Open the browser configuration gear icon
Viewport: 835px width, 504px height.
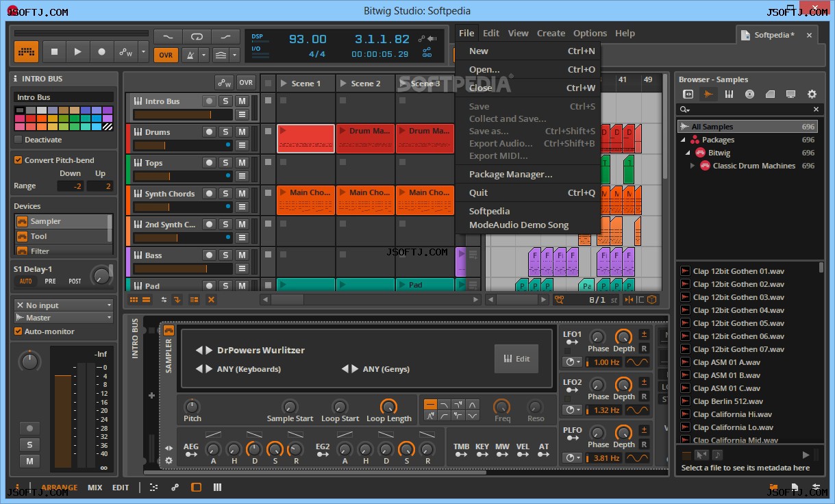pos(812,94)
